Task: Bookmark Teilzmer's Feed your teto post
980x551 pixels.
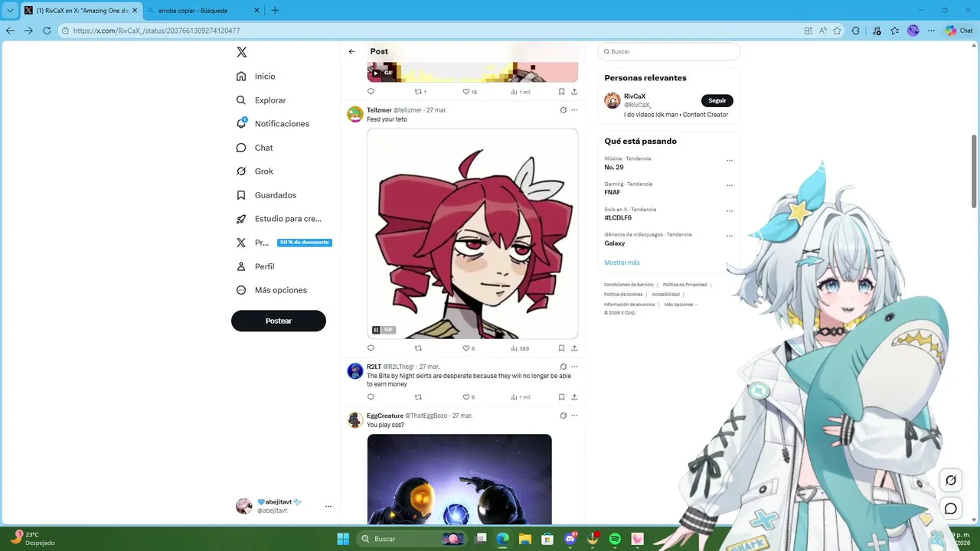Action: click(561, 348)
